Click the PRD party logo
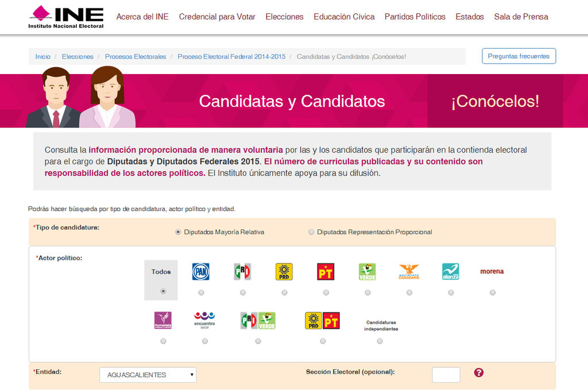The image size is (588, 392). coord(284,271)
